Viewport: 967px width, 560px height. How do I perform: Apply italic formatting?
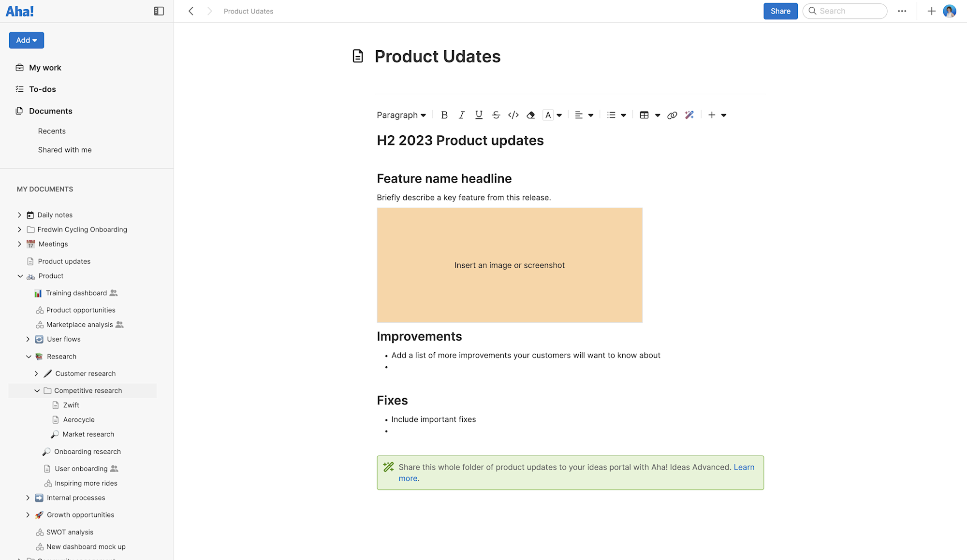pyautogui.click(x=461, y=115)
